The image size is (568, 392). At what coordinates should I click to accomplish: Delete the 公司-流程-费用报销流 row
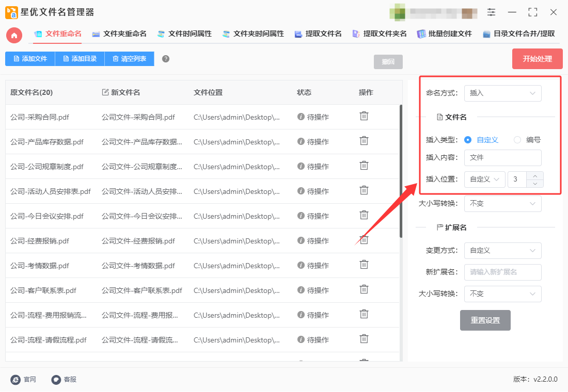[364, 314]
